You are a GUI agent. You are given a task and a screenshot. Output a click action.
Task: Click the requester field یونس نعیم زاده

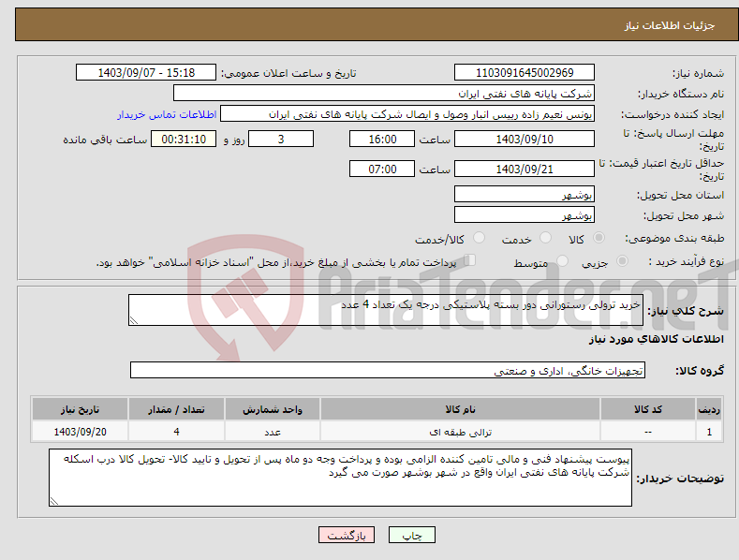407,114
